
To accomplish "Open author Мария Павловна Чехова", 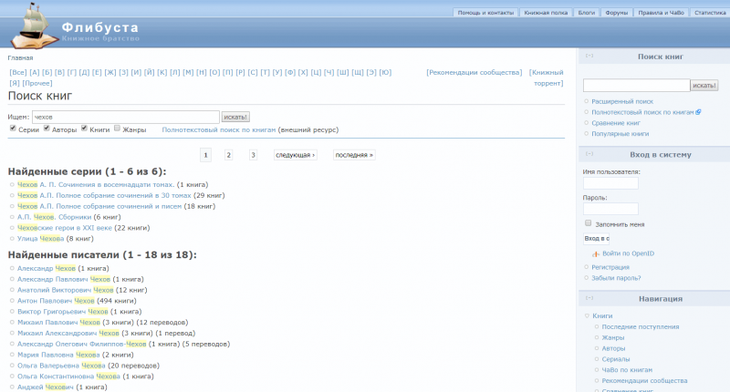I will click(x=59, y=355).
